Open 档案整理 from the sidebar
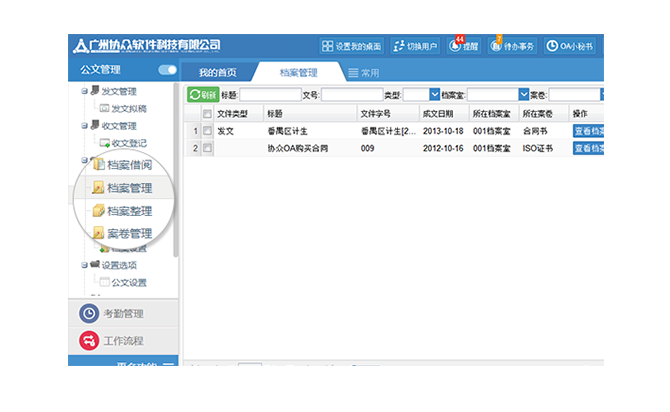This screenshot has height=412, width=670. coord(128,211)
